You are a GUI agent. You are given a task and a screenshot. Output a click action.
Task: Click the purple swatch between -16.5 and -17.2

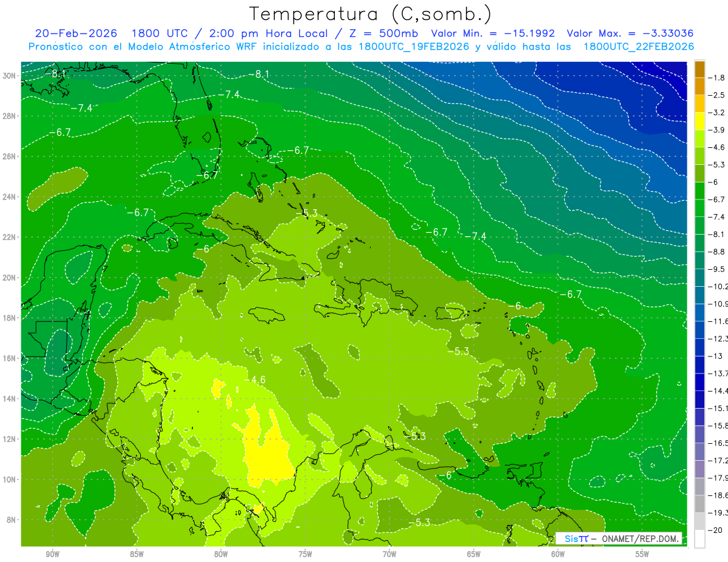[700, 452]
